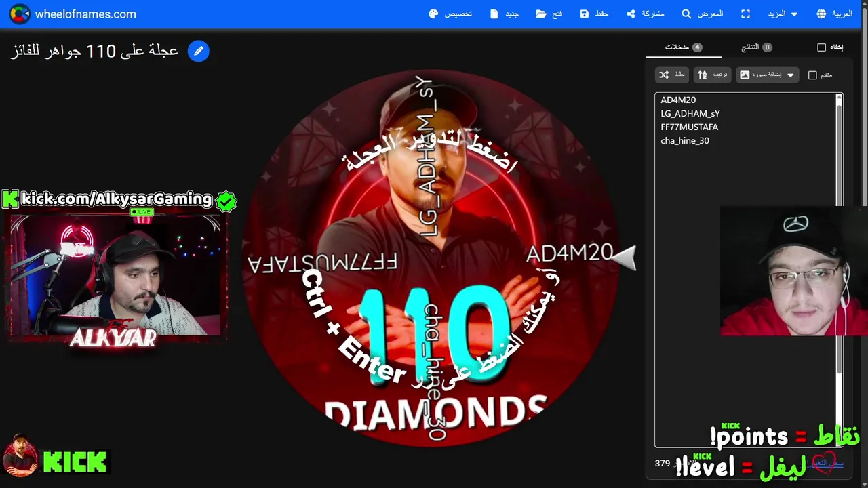The height and width of the screenshot is (488, 868).
Task: Shuffle entries with the خلط button
Action: click(672, 75)
